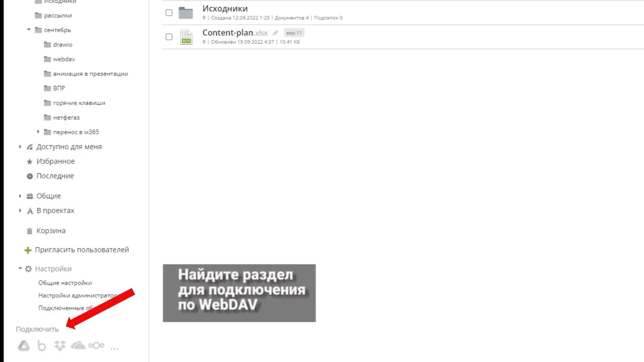Tick the checkbox for Исходники folder
644x362 pixels.
169,13
